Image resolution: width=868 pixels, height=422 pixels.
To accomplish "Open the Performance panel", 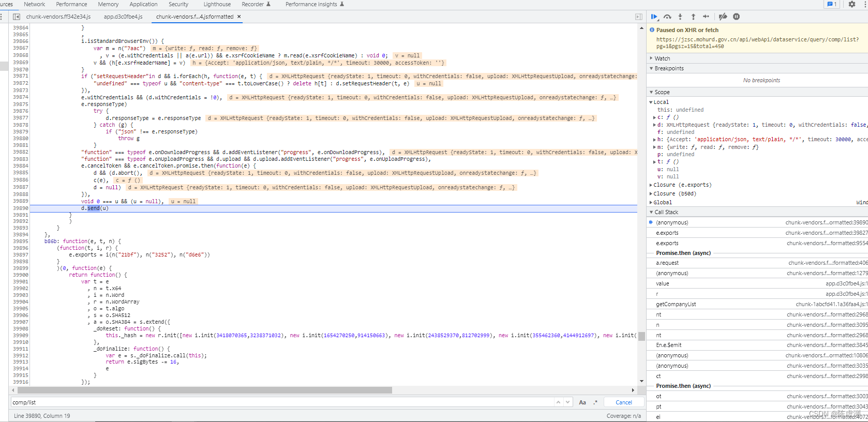I will (x=71, y=4).
